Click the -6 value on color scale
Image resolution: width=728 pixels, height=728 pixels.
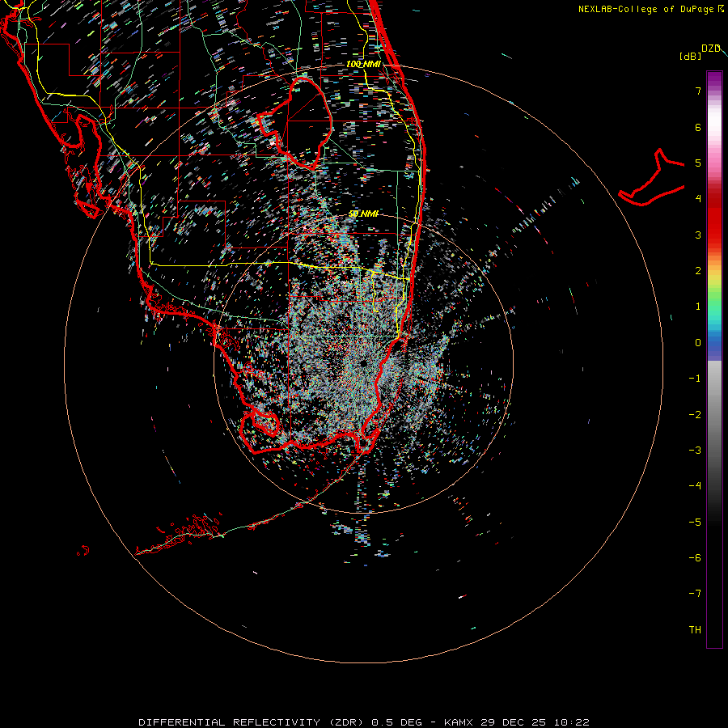pyautogui.click(x=695, y=558)
